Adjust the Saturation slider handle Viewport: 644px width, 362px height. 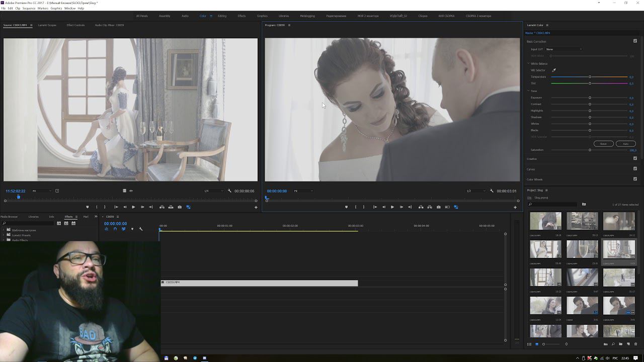click(590, 150)
